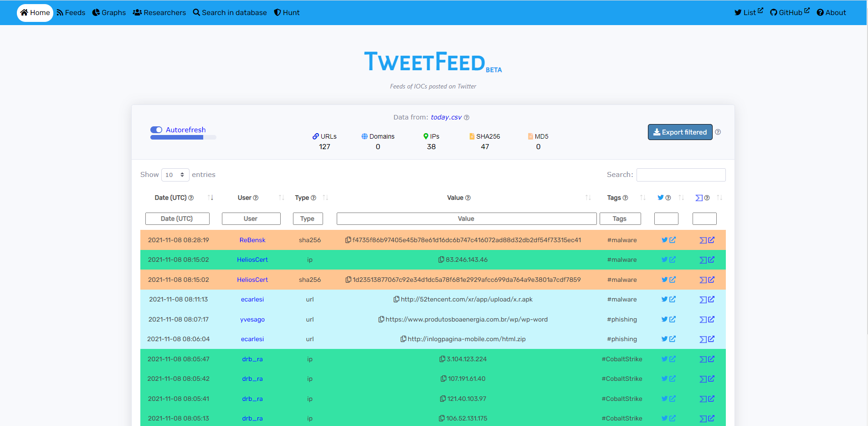Screen dimensions: 868x426
Task: Copy IP 107.191.61.40 icon
Action: coord(443,379)
